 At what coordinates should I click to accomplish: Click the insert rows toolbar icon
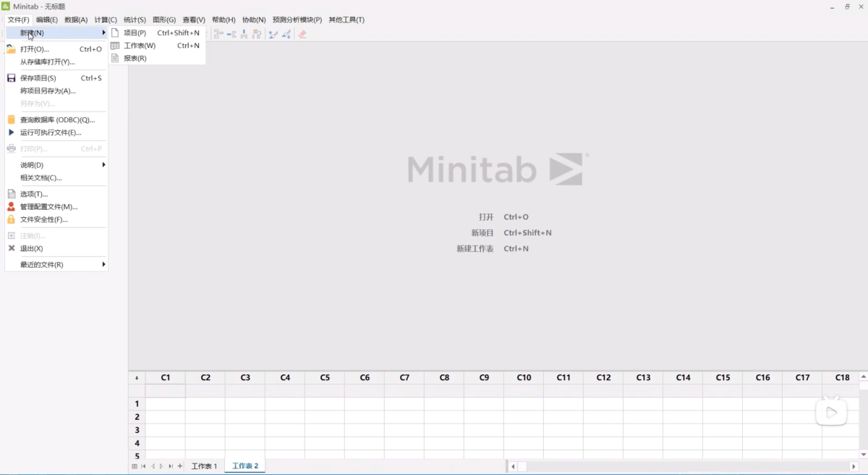(231, 34)
